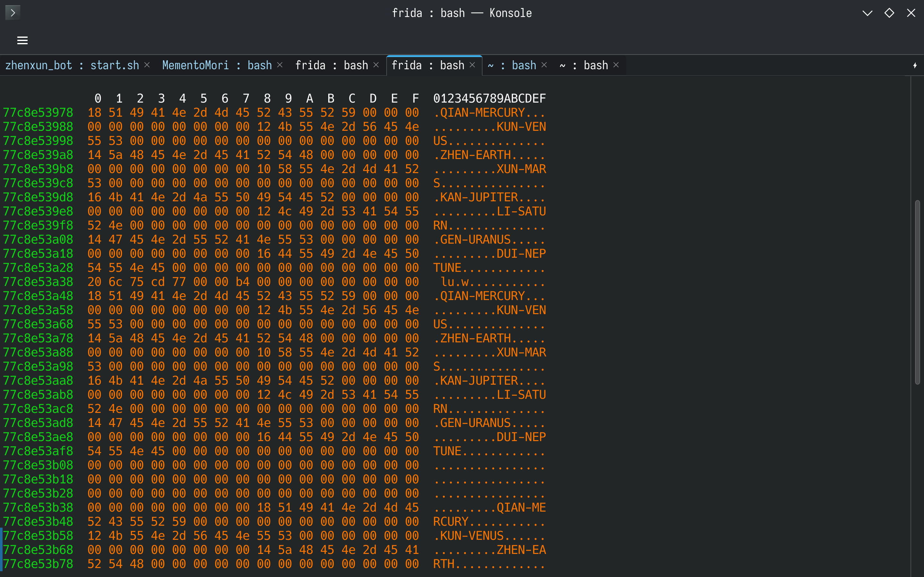Select the first frida bash tab
924x577 pixels.
[x=331, y=65]
